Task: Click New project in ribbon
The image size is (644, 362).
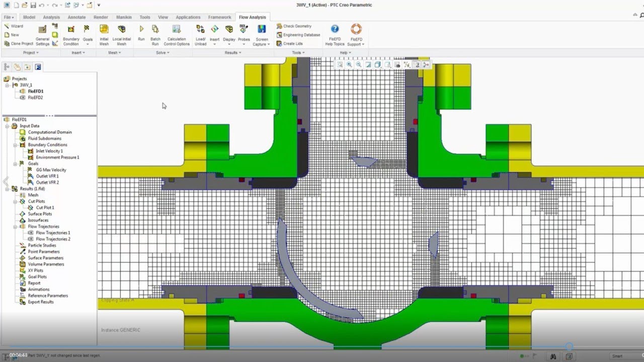Action: point(11,35)
